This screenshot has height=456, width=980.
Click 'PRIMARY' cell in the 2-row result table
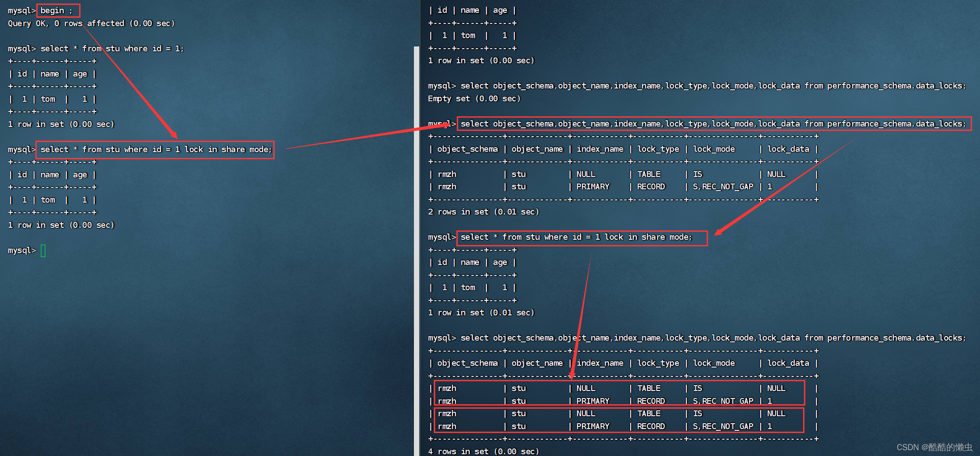pos(593,187)
